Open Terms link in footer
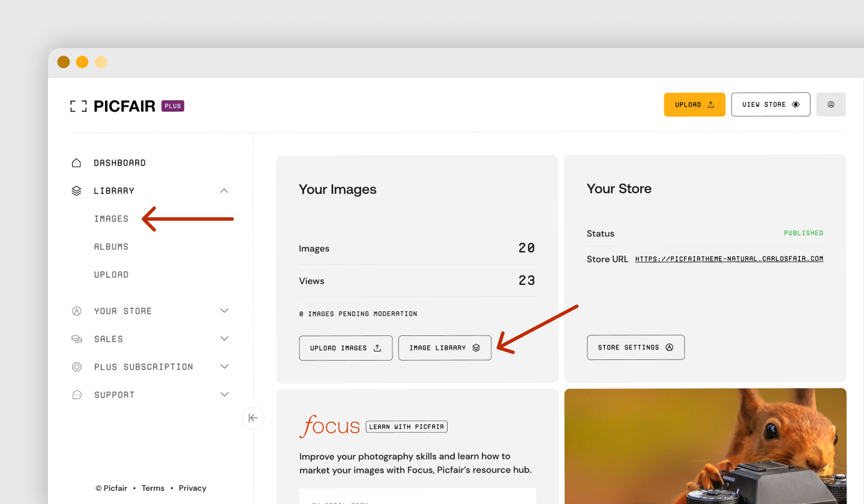 (153, 488)
